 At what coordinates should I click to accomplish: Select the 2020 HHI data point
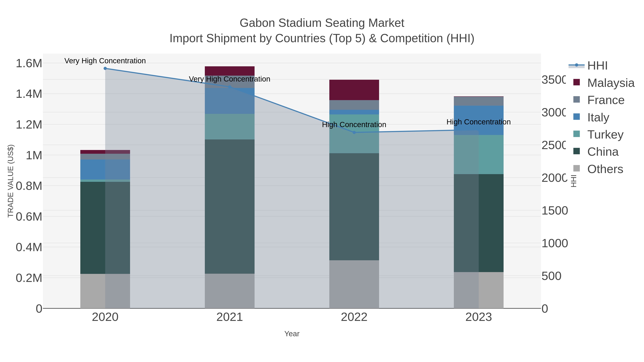[x=105, y=68]
